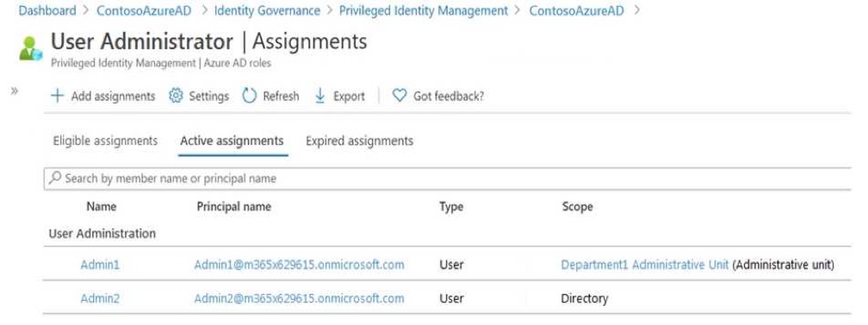Image resolution: width=868 pixels, height=325 pixels.
Task: Click the Principal name column header
Action: pyautogui.click(x=233, y=206)
